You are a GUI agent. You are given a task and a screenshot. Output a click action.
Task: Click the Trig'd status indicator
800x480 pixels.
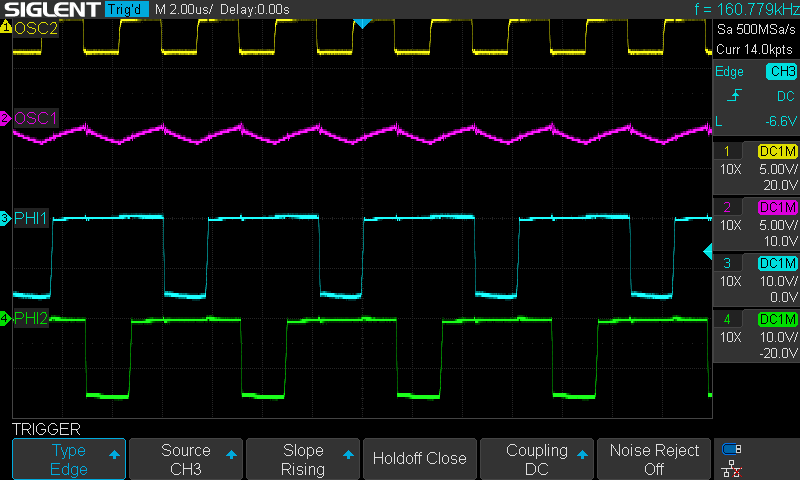tap(127, 9)
